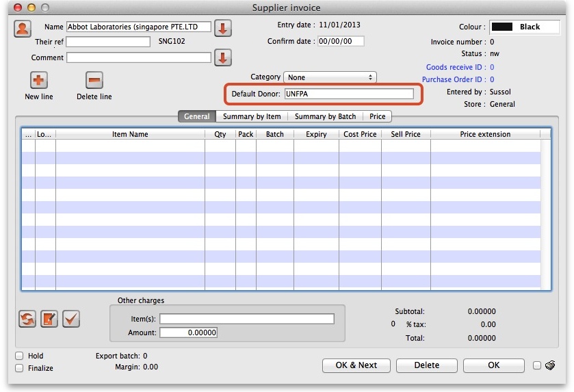Open the Colour dropdown showing Black
The width and height of the screenshot is (574, 392).
pyautogui.click(x=524, y=27)
